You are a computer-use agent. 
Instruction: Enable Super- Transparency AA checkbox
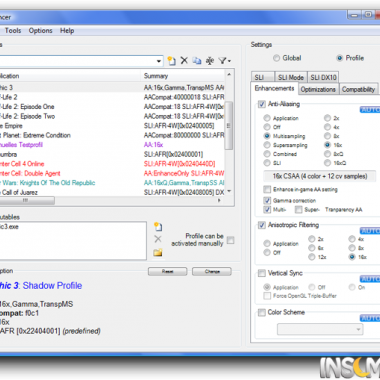tap(298, 209)
